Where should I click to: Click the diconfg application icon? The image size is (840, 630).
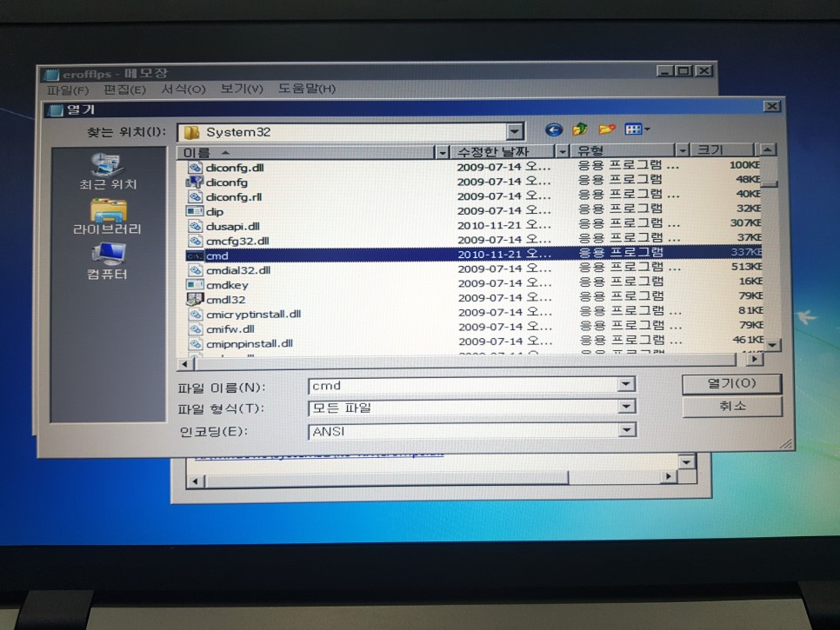pos(194,182)
